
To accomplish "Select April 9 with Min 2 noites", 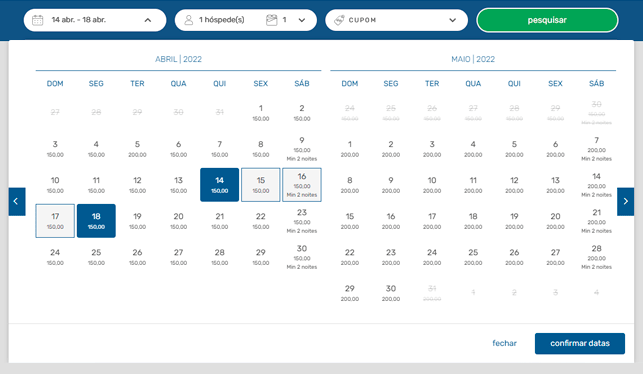I will 302,148.
